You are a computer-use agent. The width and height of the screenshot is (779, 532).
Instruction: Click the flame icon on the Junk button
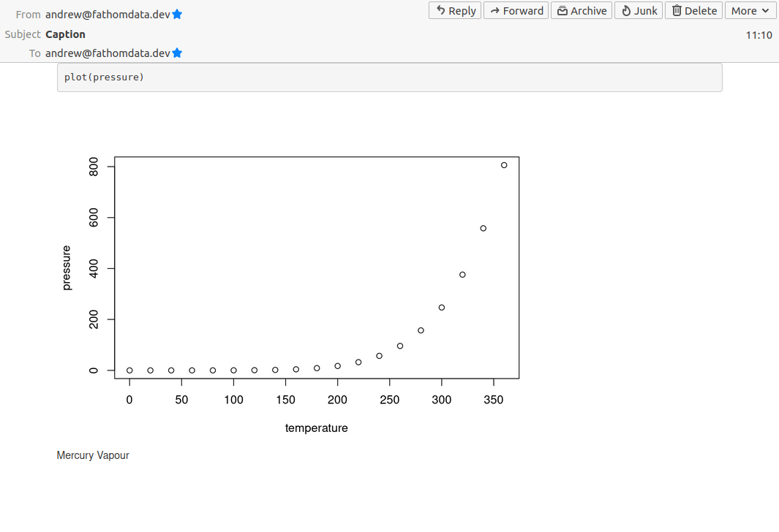click(x=626, y=10)
